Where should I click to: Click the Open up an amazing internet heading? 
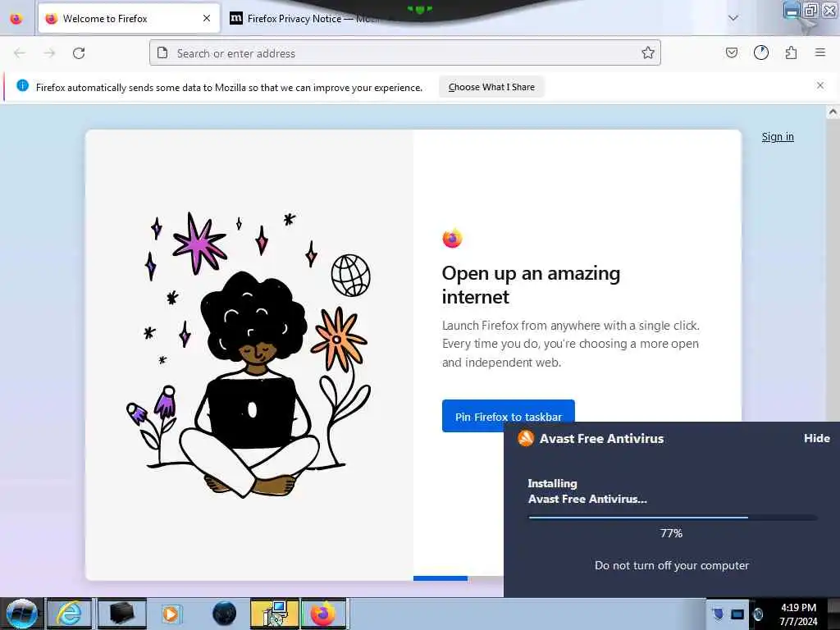531,285
